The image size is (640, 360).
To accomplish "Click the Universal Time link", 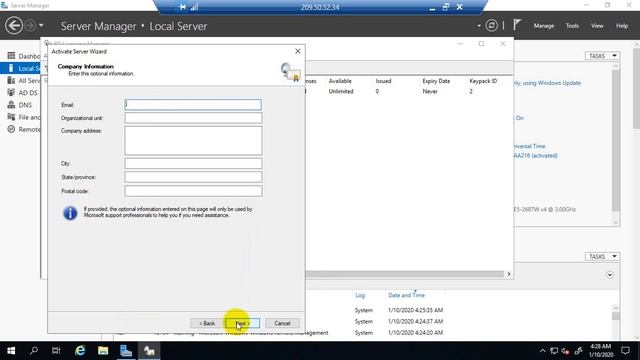I will click(529, 146).
